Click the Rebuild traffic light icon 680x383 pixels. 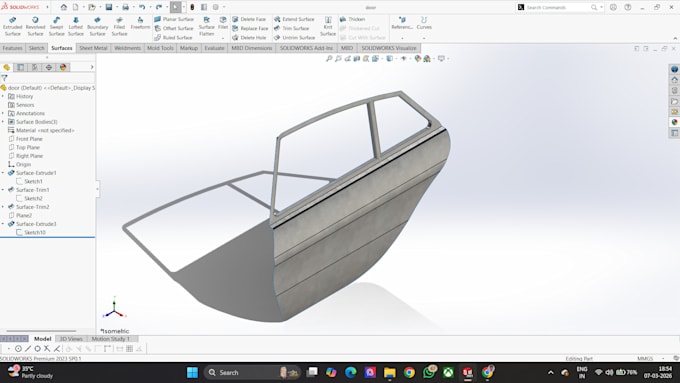click(192, 7)
